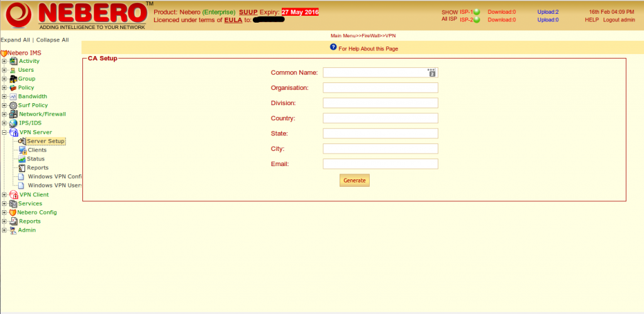Image resolution: width=644 pixels, height=314 pixels.
Task: Click Collapse All in the sidebar
Action: [x=52, y=40]
